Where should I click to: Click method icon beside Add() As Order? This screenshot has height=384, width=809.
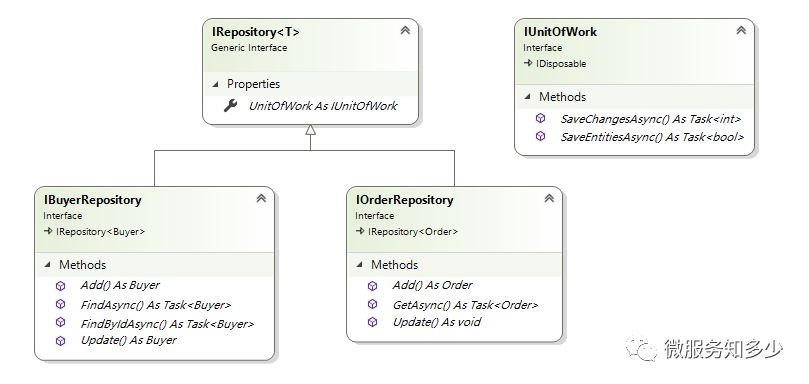(x=373, y=285)
